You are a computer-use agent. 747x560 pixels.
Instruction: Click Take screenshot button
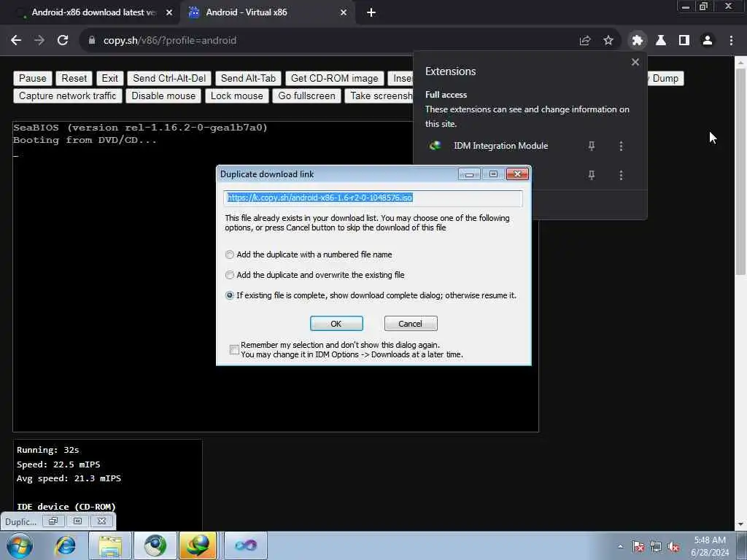point(379,96)
